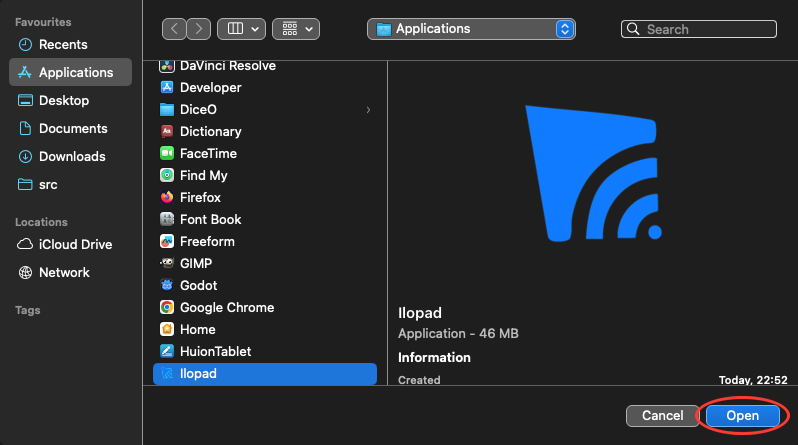Expand the DiceO folder chevron
The width and height of the screenshot is (798, 445).
click(368, 109)
